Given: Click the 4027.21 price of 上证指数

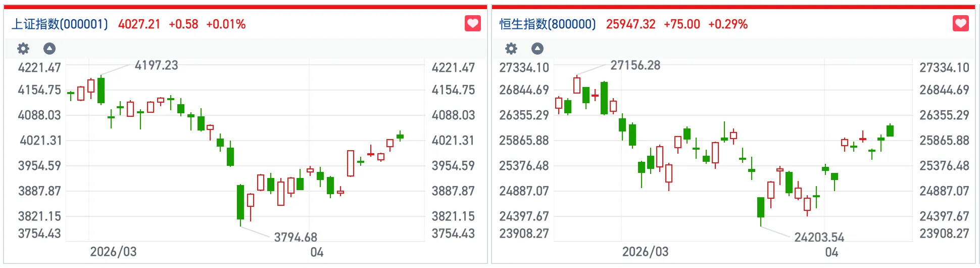Looking at the screenshot, I should coord(139,24).
